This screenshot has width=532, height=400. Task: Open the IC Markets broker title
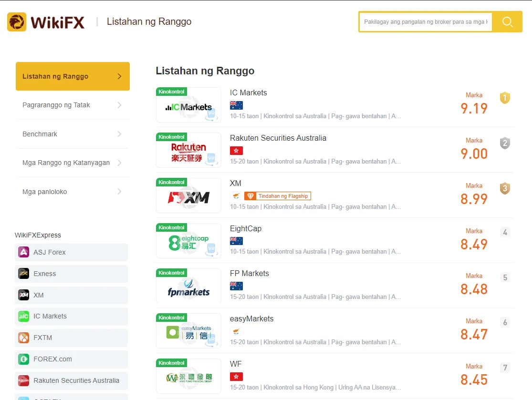(249, 92)
